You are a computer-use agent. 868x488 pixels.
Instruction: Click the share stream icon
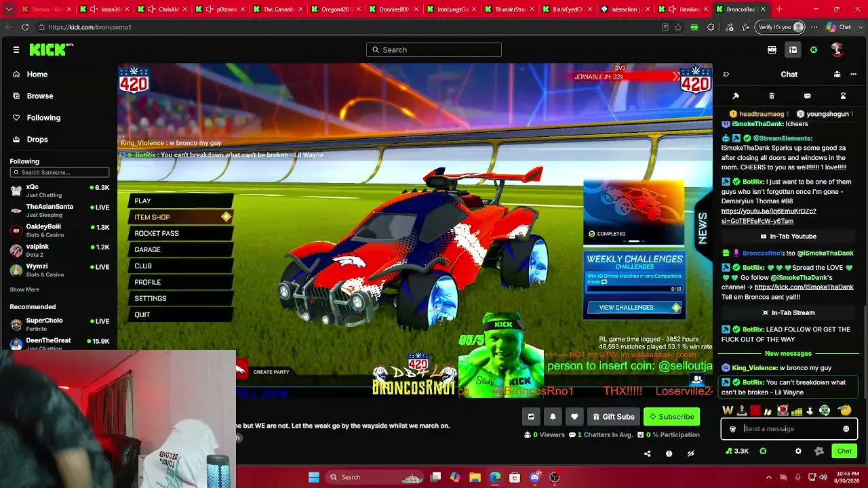647,453
